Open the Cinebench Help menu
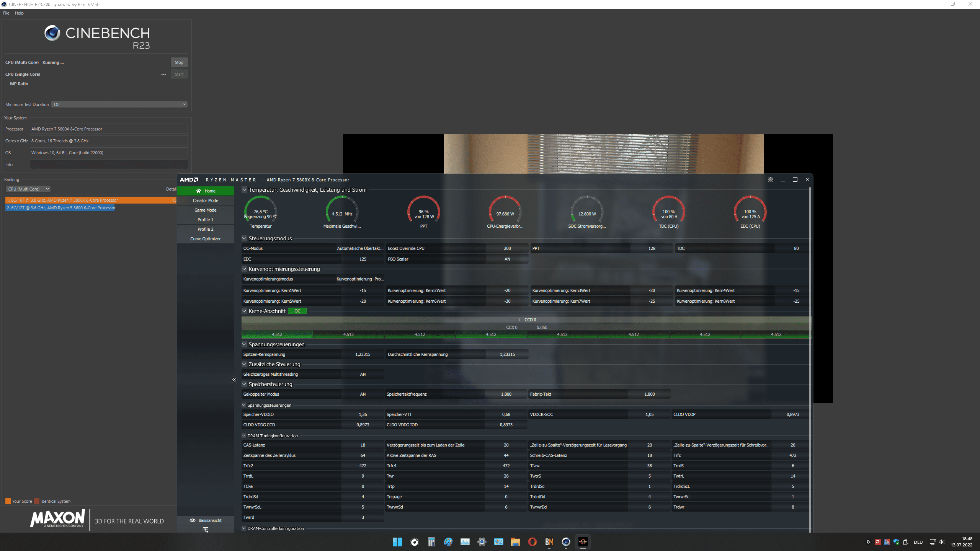980x551 pixels. (x=19, y=13)
